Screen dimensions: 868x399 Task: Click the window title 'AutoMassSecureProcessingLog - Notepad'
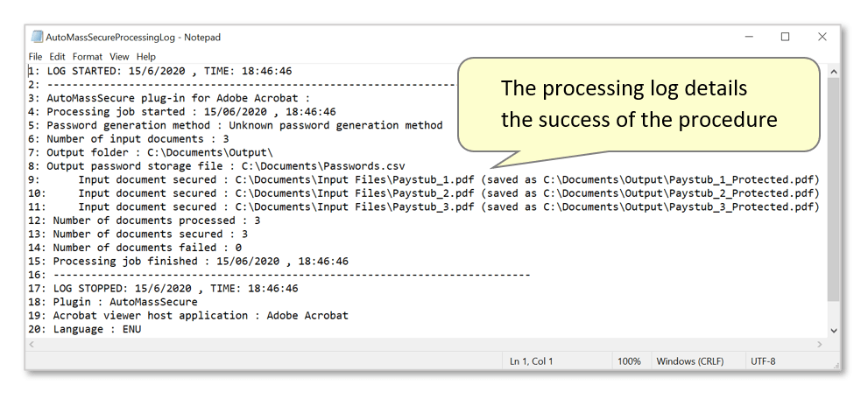coord(133,37)
